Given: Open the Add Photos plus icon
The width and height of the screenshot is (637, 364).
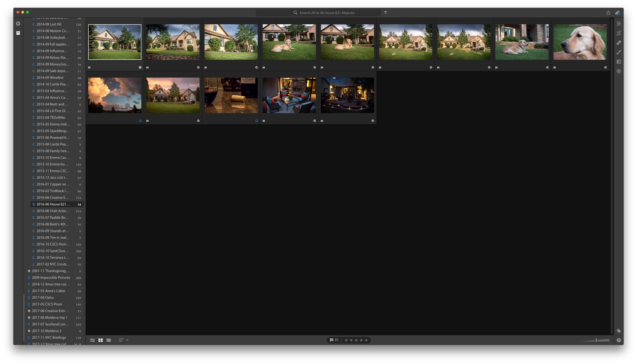Looking at the screenshot, I should click(18, 24).
